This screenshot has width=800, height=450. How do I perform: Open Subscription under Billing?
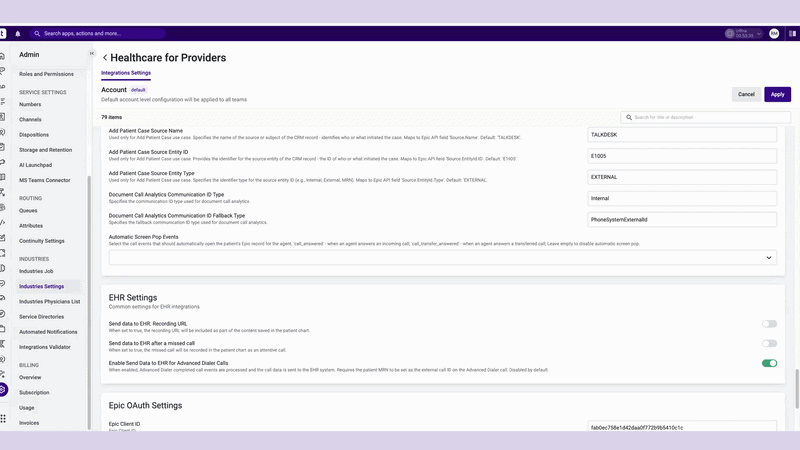click(34, 392)
